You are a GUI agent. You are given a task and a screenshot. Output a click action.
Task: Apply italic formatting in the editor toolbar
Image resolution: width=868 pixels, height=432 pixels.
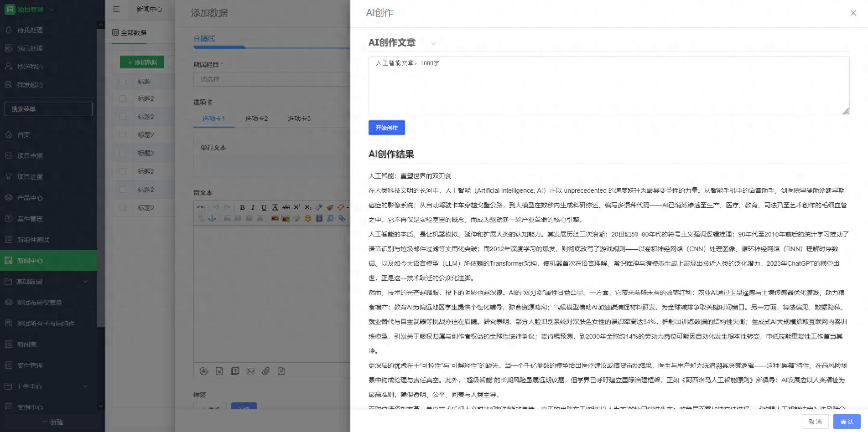pos(253,207)
